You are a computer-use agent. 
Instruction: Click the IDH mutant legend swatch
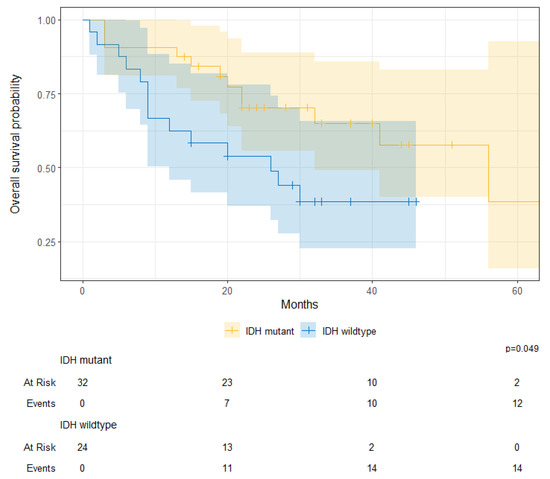[232, 330]
